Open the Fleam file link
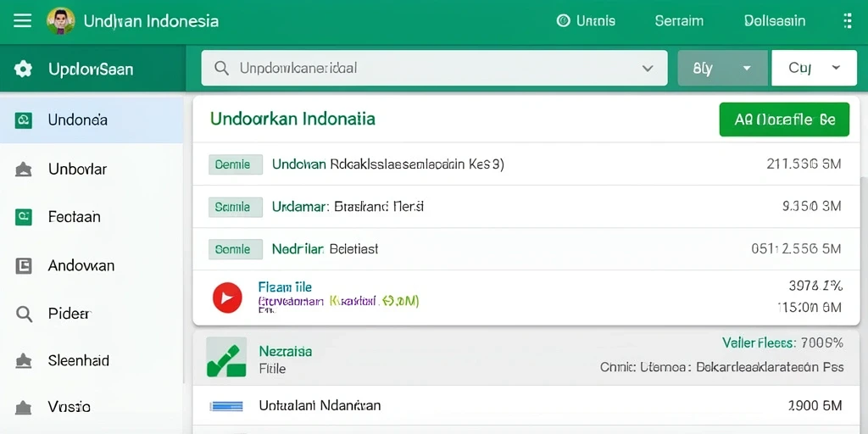 click(285, 287)
